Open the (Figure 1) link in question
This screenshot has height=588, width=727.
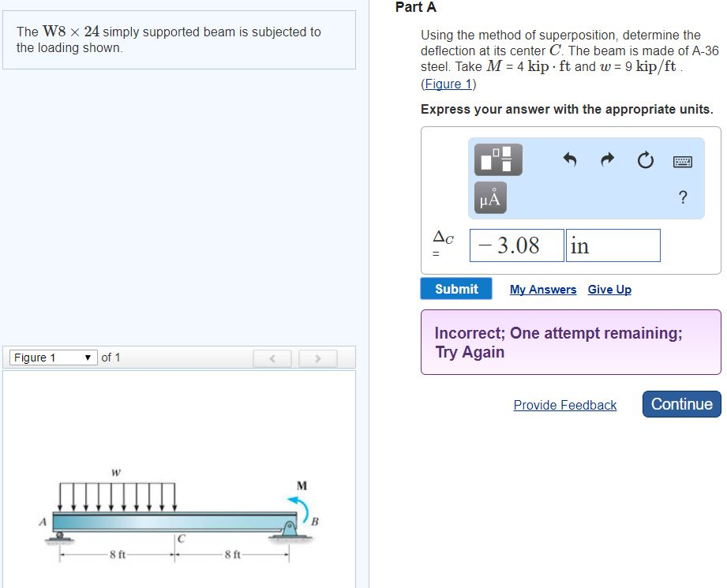click(449, 84)
